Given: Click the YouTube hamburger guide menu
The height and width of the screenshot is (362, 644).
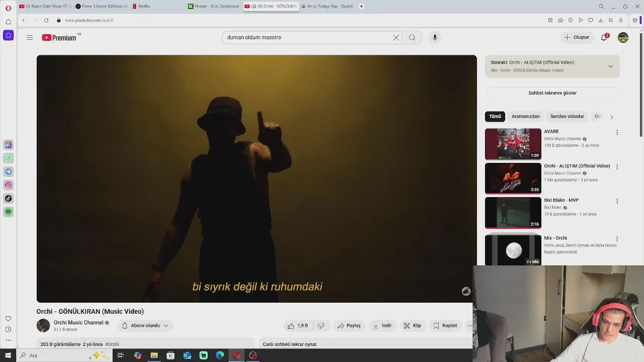Looking at the screenshot, I should 30,37.
